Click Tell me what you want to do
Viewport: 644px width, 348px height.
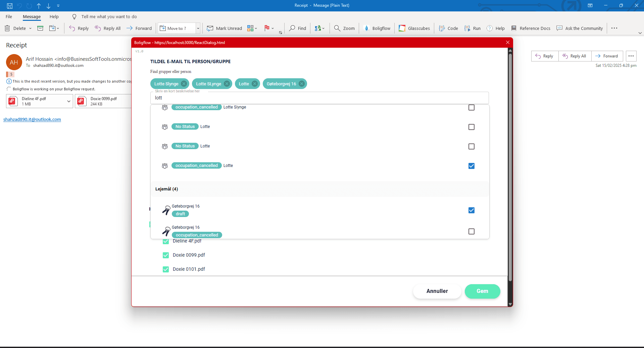coord(109,17)
